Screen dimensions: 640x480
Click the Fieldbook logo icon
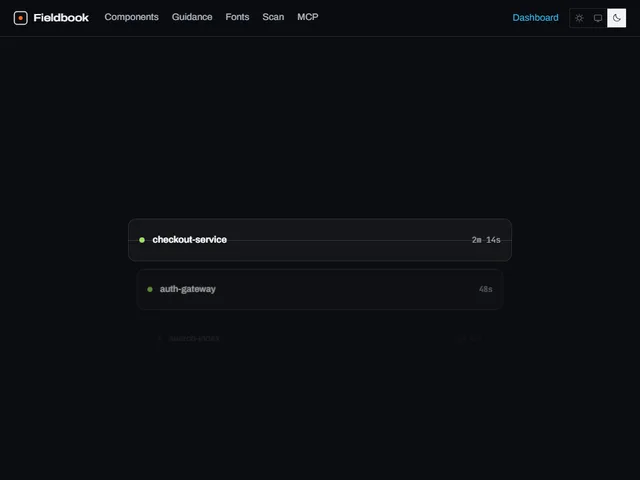coord(20,18)
